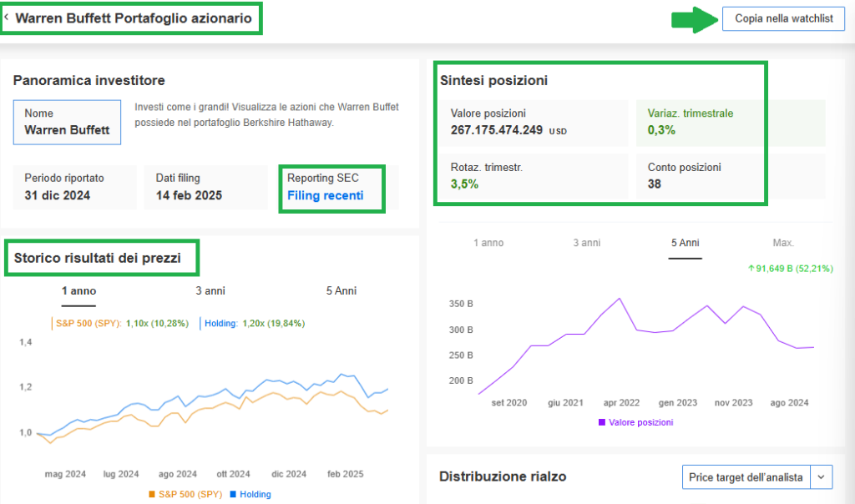Click the back chevron beside Warren Buffett title
The height and width of the screenshot is (504, 855).
(x=8, y=17)
